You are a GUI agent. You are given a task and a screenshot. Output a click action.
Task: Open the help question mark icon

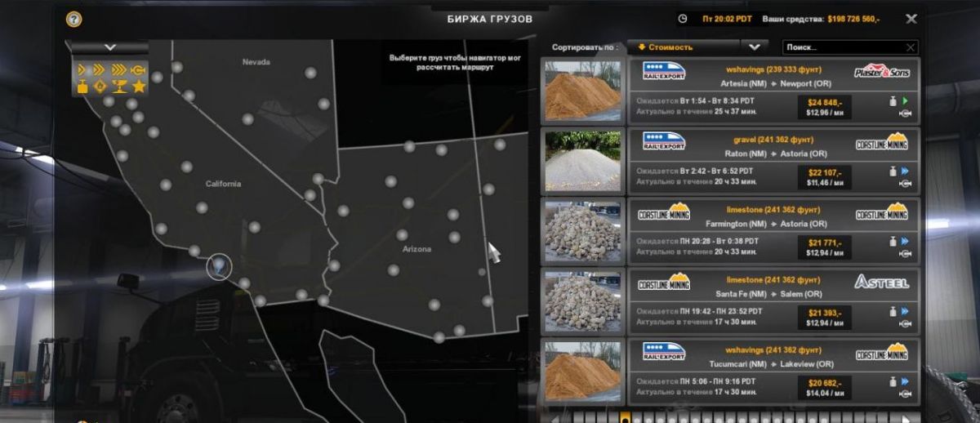click(73, 18)
